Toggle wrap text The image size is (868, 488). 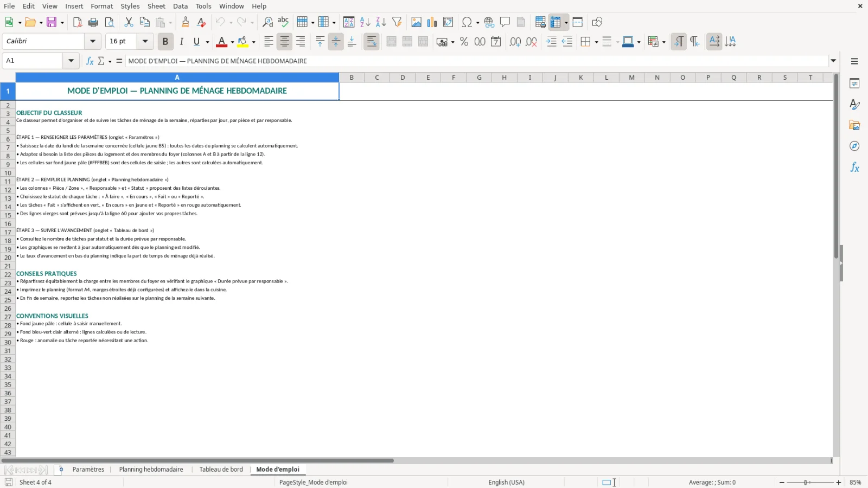[372, 42]
